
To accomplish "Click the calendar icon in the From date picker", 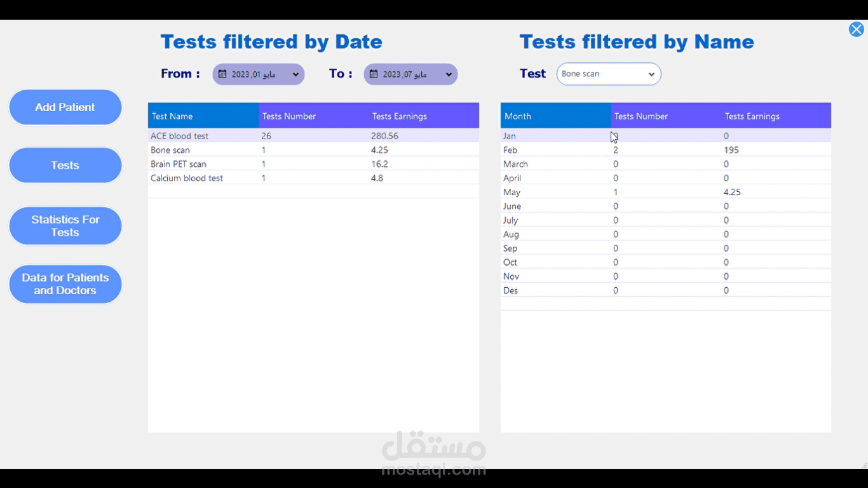I will [x=222, y=74].
